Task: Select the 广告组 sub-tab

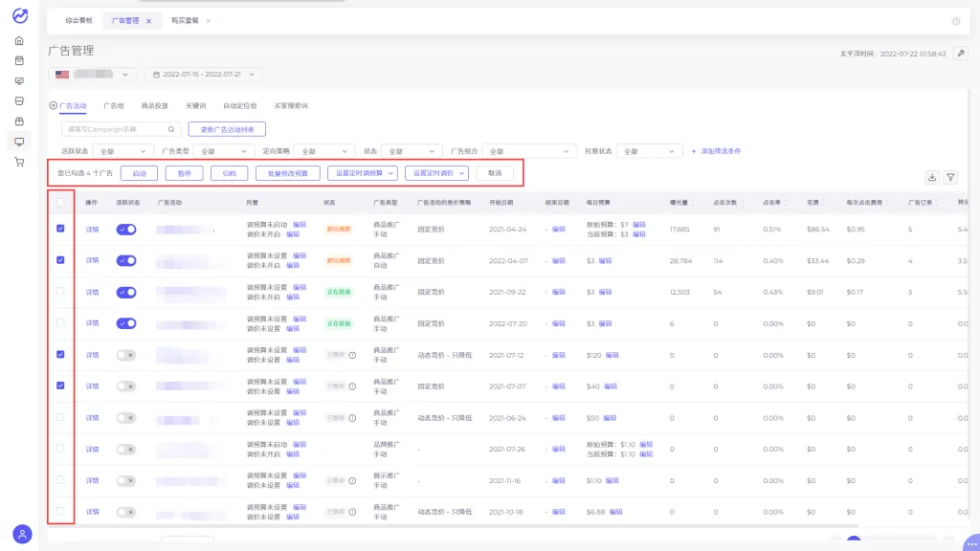Action: pos(114,105)
